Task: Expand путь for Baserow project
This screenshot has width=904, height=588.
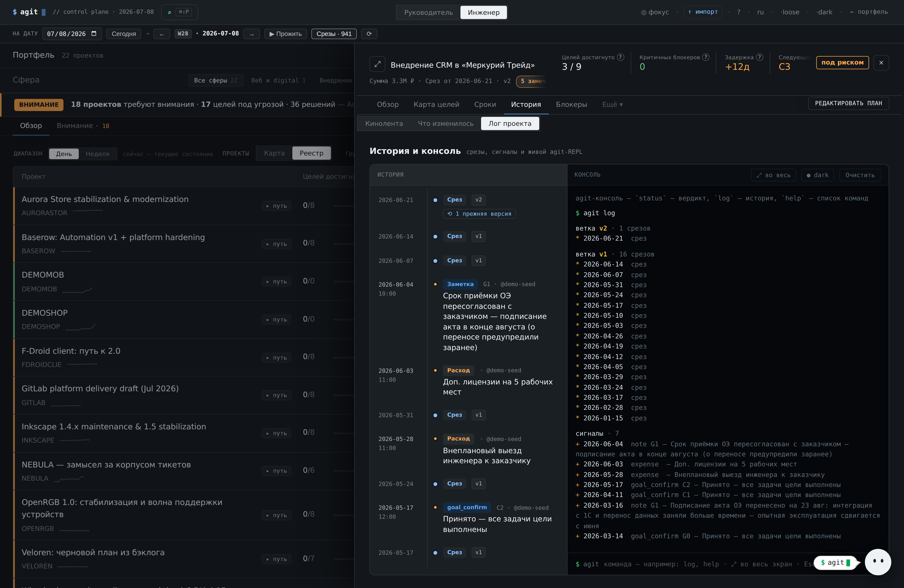Action: (x=276, y=244)
